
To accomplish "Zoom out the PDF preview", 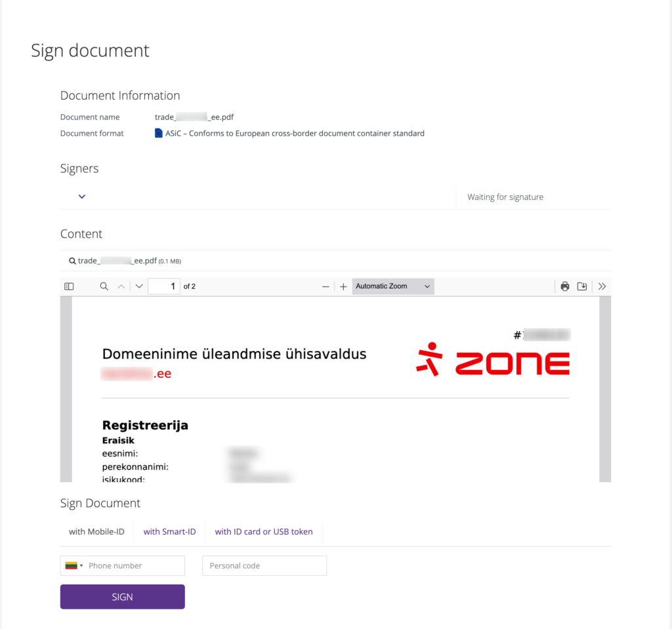I will click(325, 287).
